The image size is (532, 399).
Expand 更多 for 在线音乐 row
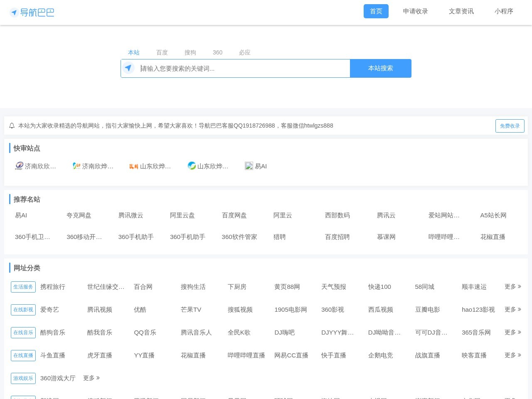coord(513,332)
